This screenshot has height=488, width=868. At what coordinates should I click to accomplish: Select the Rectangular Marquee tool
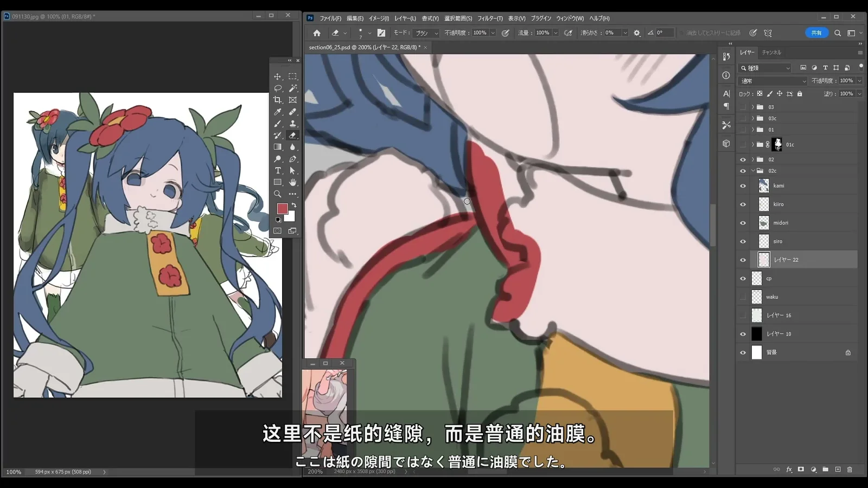[293, 76]
